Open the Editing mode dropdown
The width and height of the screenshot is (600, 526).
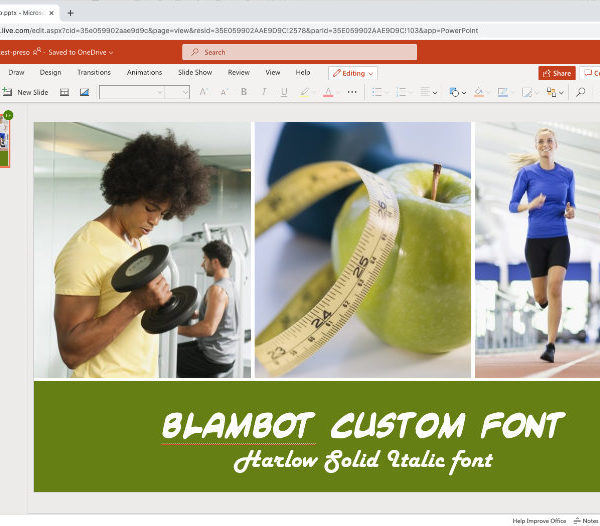[353, 73]
